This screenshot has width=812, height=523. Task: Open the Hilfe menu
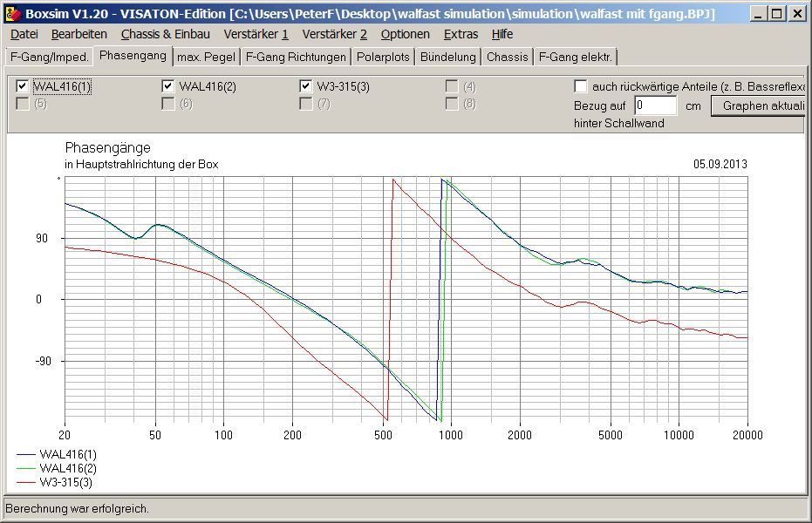click(502, 34)
